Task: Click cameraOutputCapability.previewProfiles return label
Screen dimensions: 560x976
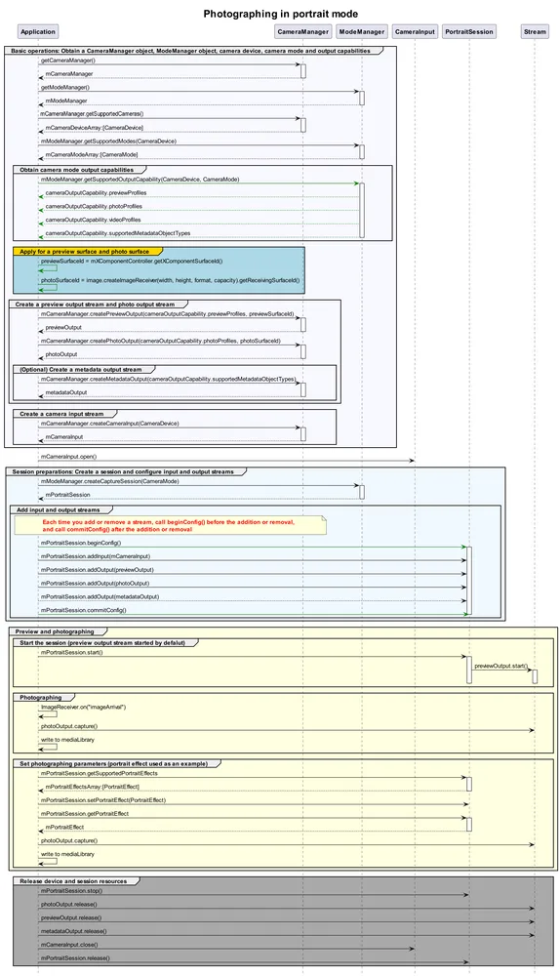Action: point(96,193)
